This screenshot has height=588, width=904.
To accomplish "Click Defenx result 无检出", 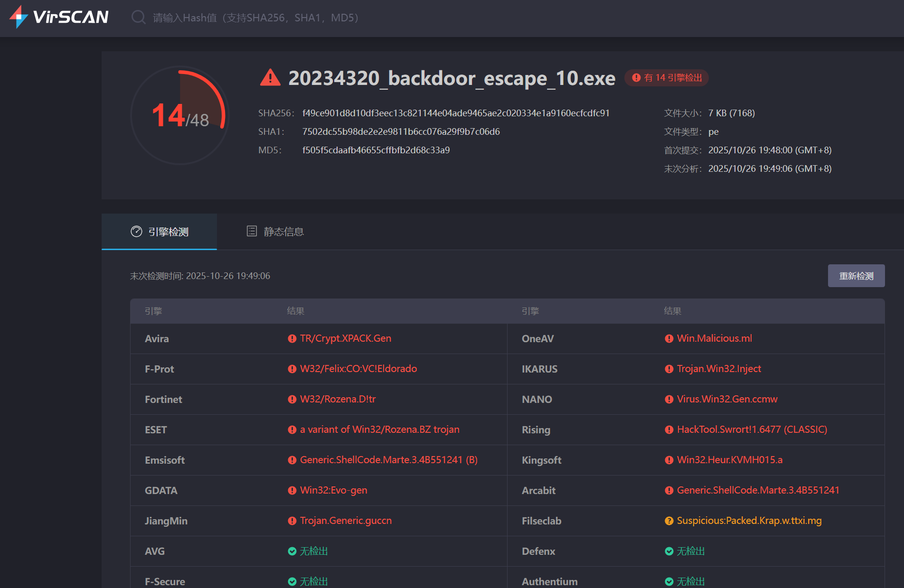I will click(691, 551).
